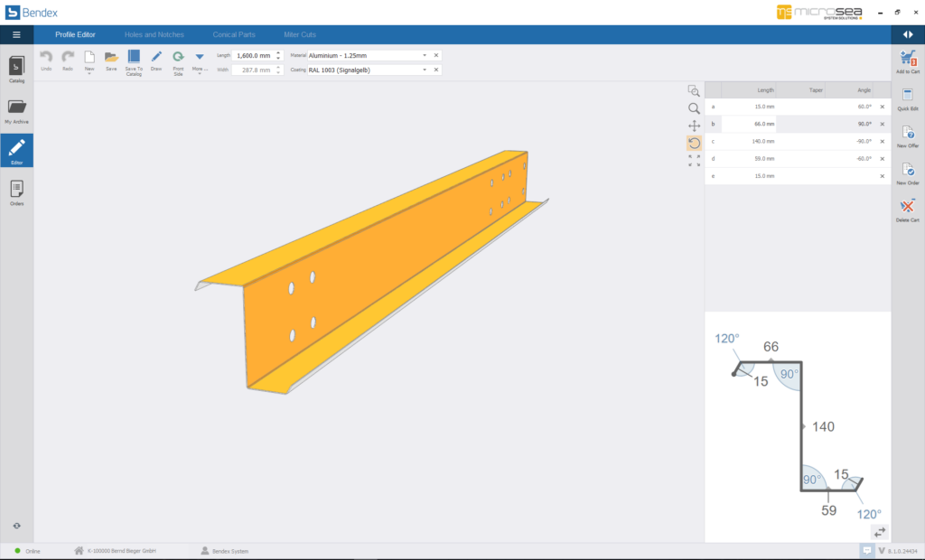Open the Orders sidebar panel
Screen dimensions: 925x560
16,191
